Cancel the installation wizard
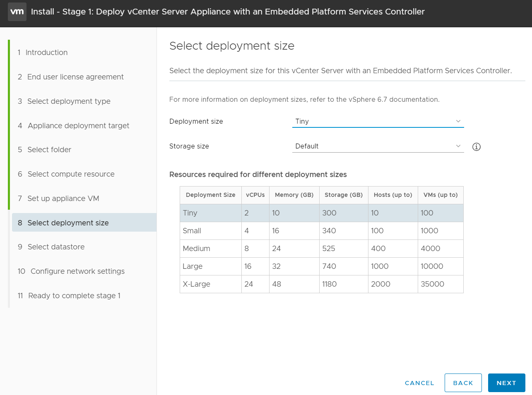The width and height of the screenshot is (532, 395). 419,383
